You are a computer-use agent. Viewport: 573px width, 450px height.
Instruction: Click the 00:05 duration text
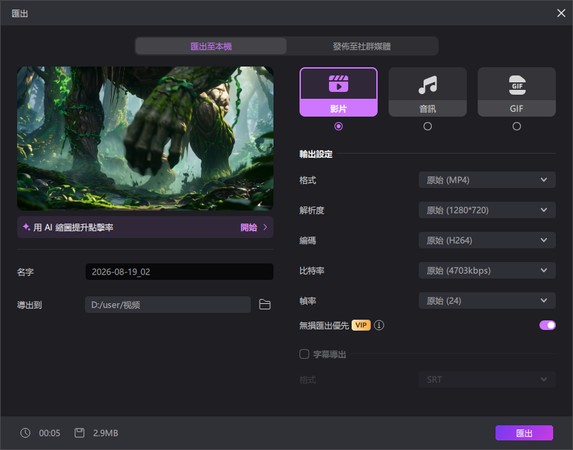pos(49,433)
